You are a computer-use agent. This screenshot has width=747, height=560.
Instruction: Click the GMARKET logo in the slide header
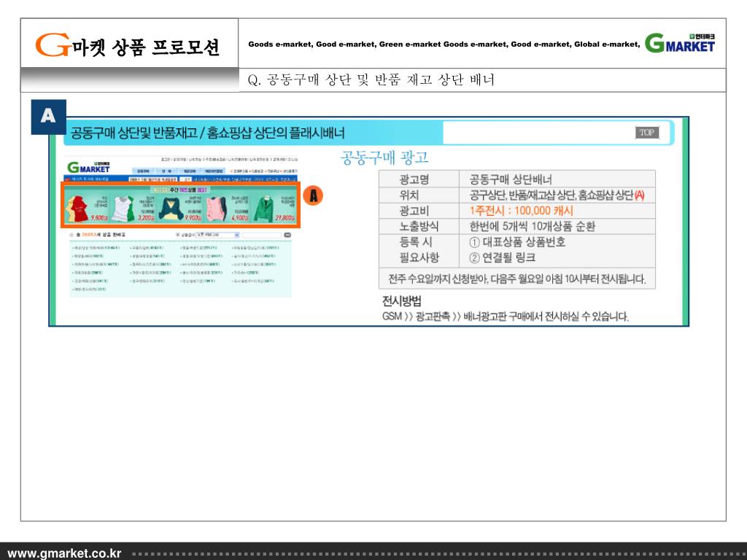680,43
